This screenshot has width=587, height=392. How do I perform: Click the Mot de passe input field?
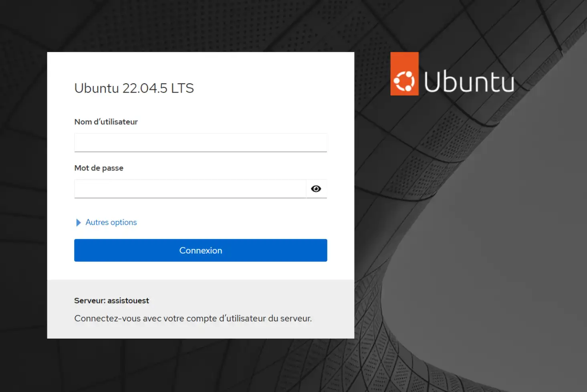coord(190,189)
